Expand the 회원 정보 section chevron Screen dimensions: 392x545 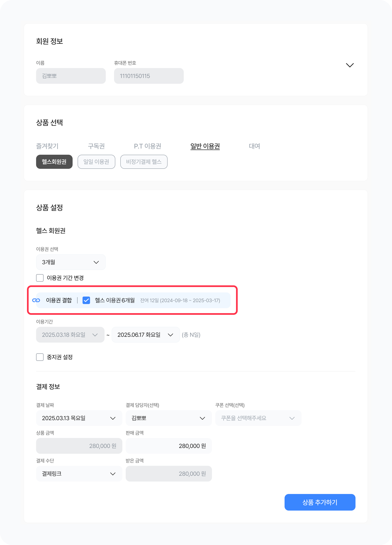coord(349,65)
